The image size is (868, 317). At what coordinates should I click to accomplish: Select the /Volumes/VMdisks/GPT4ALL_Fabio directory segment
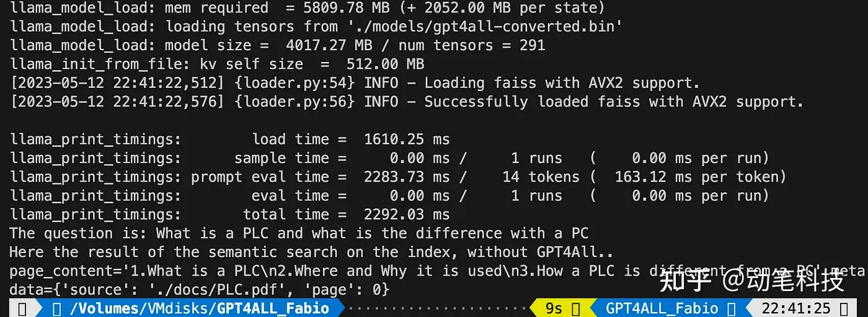tap(200, 308)
